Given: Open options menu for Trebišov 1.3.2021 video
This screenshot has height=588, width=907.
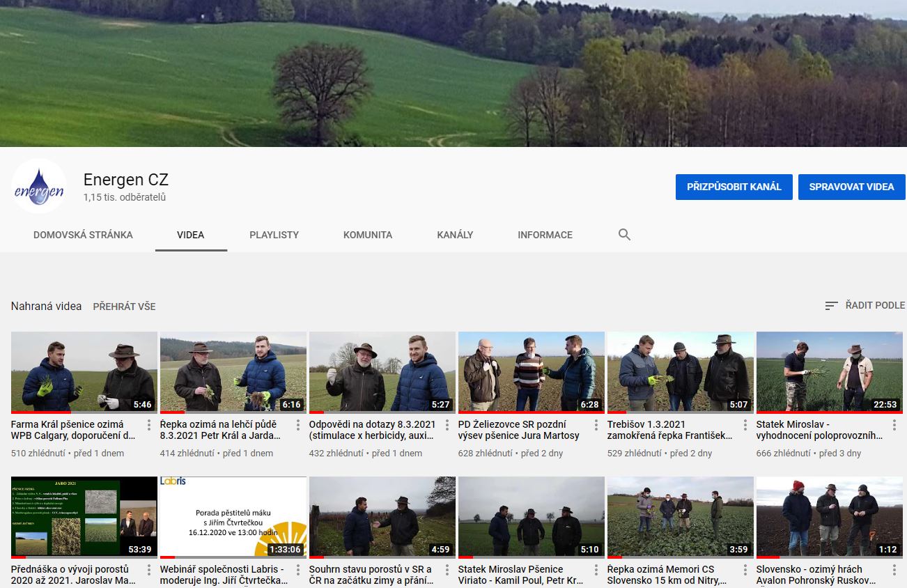Looking at the screenshot, I should 745,424.
